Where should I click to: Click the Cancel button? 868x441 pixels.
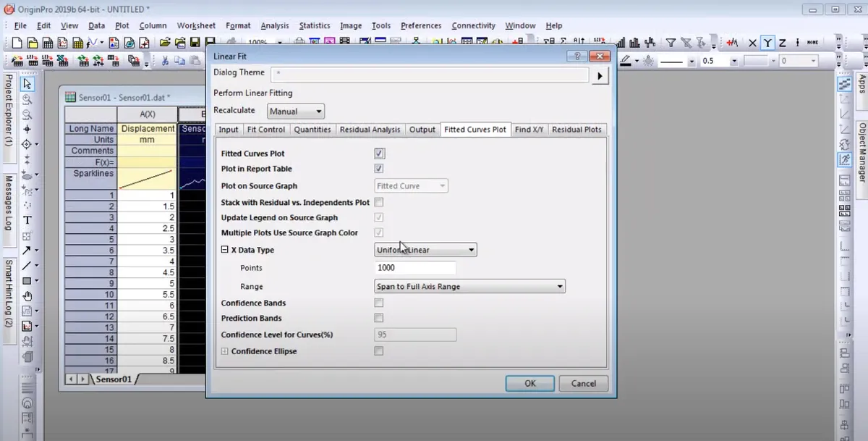(x=584, y=383)
